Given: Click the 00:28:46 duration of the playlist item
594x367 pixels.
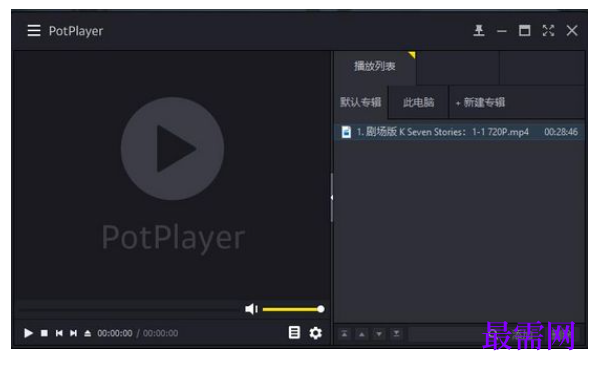Looking at the screenshot, I should tap(561, 132).
